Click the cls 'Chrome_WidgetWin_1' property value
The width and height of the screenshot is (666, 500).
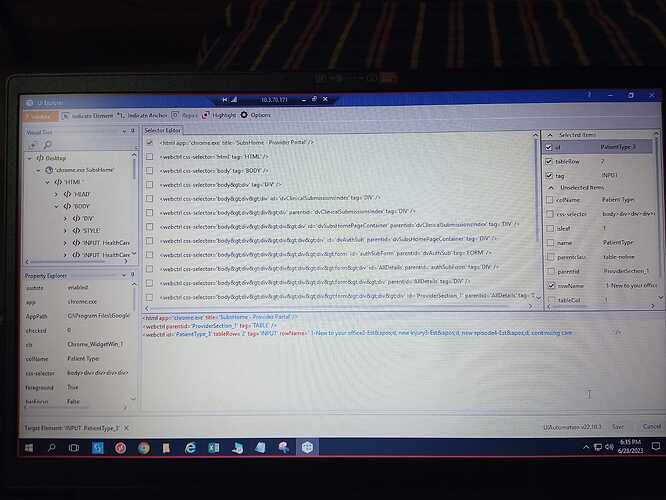coord(95,344)
